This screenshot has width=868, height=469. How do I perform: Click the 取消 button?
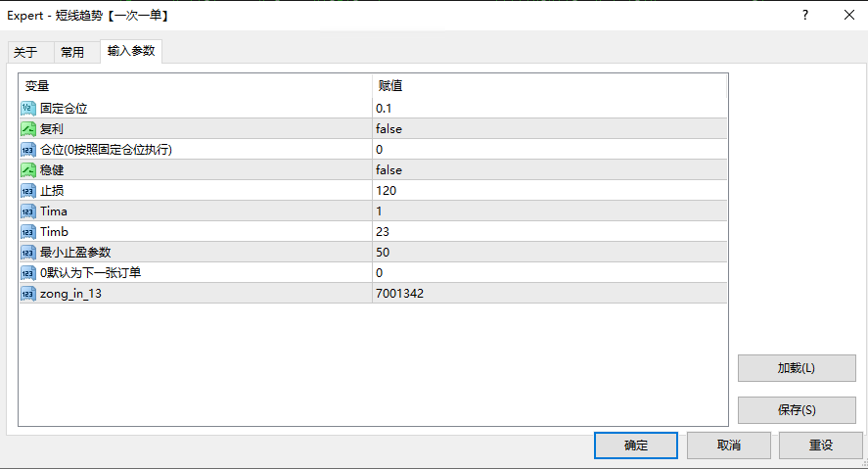pos(729,446)
